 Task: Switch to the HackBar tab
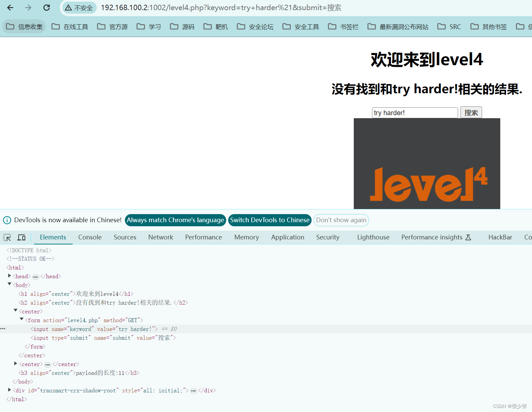500,237
